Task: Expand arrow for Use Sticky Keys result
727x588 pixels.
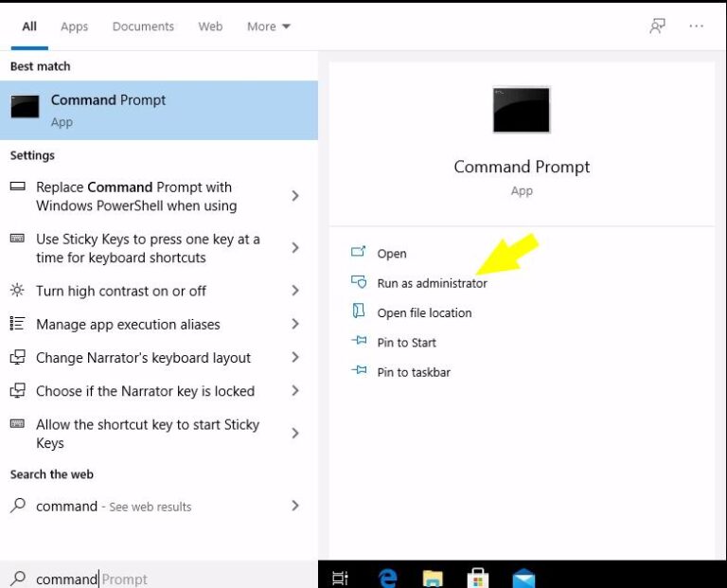Action: click(295, 248)
